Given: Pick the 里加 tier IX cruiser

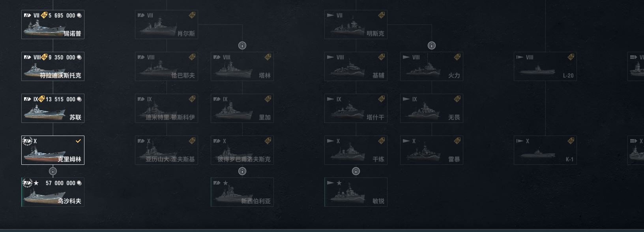Looking at the screenshot, I should [242, 109].
